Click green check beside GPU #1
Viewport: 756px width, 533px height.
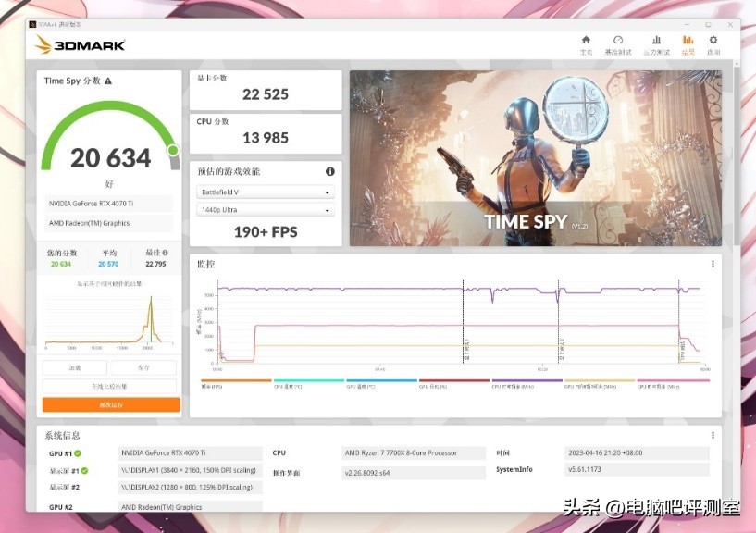pos(78,453)
